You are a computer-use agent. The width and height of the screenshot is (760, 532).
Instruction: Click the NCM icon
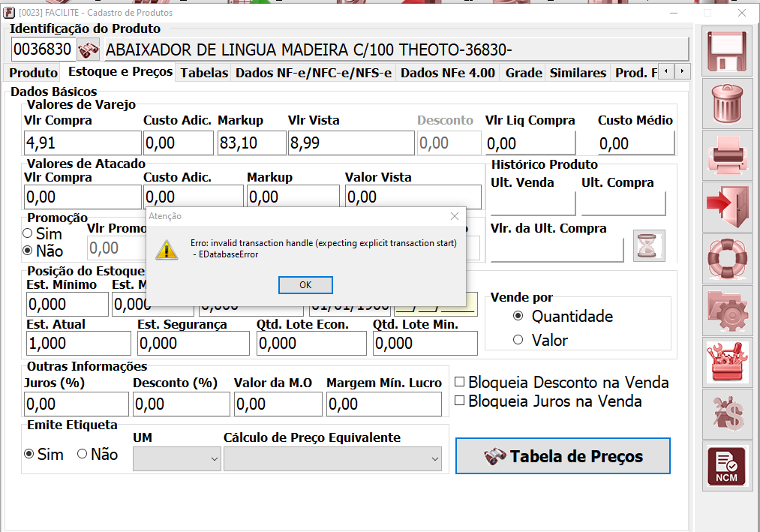pyautogui.click(x=727, y=466)
